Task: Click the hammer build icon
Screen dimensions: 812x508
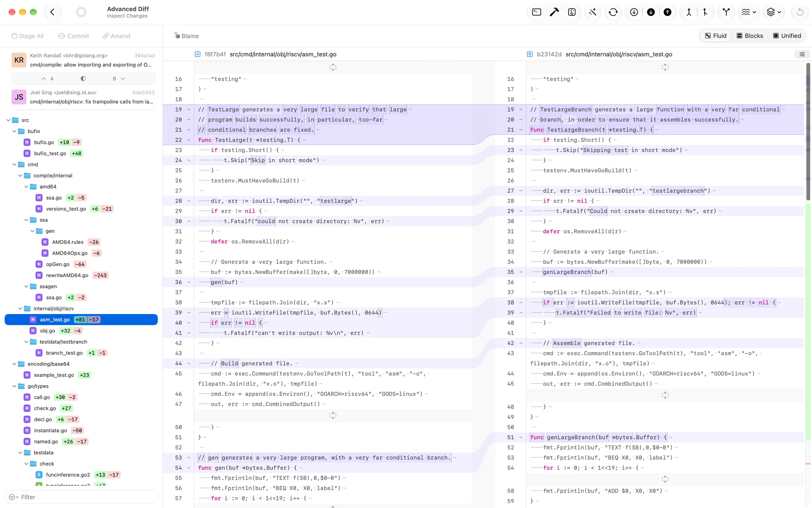Action: point(554,12)
